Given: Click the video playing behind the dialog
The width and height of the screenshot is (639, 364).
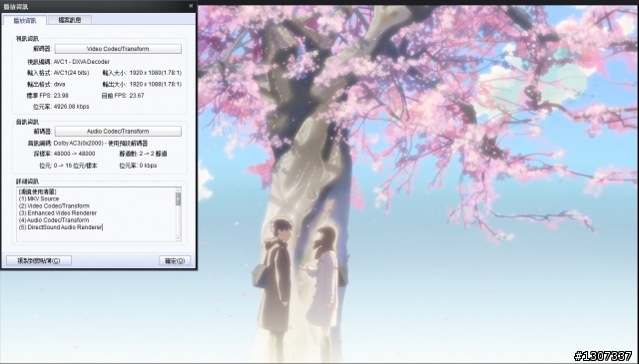Looking at the screenshot, I should click(417, 183).
